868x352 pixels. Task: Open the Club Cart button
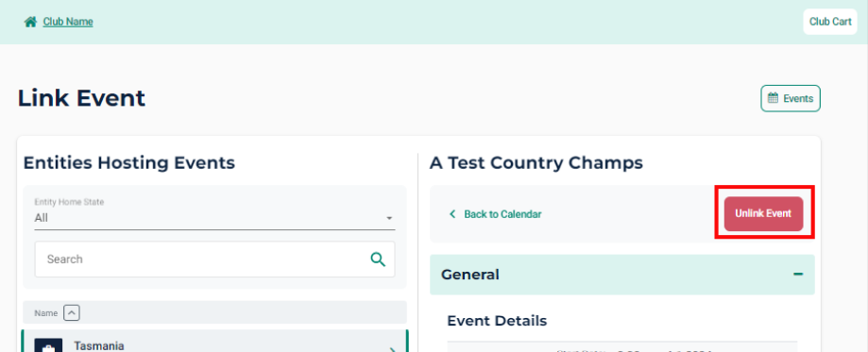830,22
